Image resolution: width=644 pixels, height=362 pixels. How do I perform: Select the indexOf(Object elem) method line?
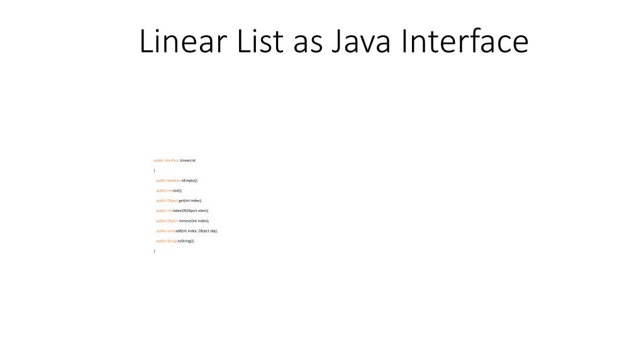182,211
